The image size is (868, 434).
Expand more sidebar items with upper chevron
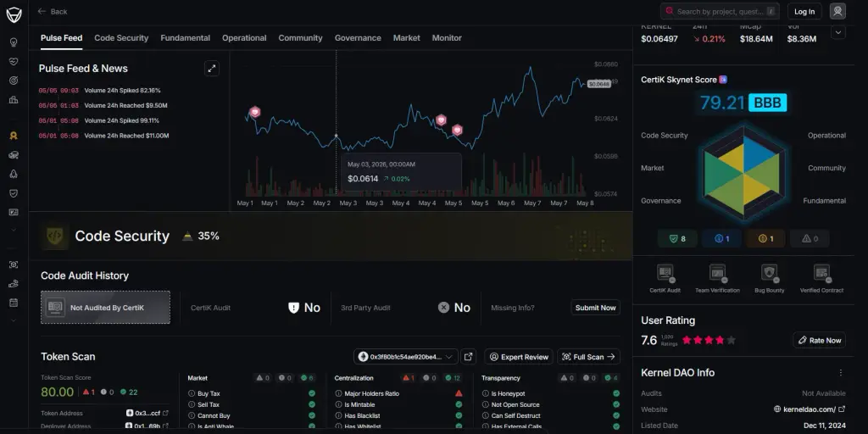pos(14,229)
